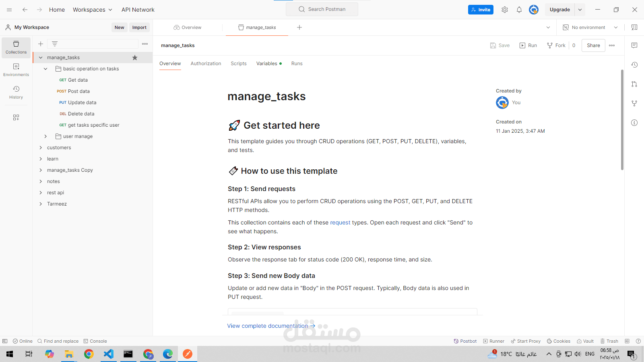Open the two-pane layout icon in status bar
The height and width of the screenshot is (362, 644).
click(627, 341)
